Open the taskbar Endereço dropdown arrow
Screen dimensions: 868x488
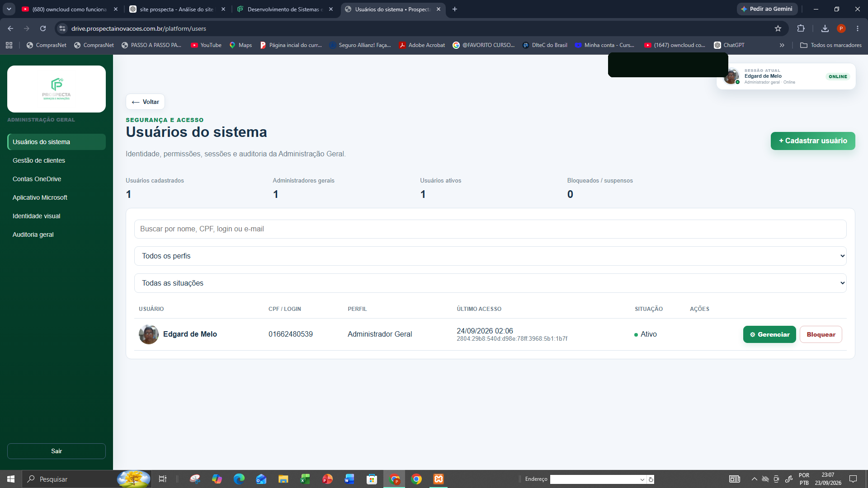click(x=642, y=479)
